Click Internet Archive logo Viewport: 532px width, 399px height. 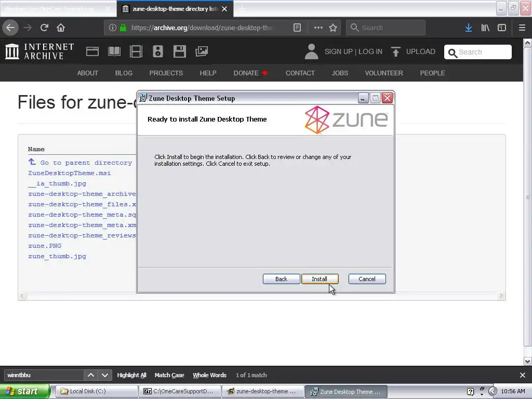tap(39, 51)
